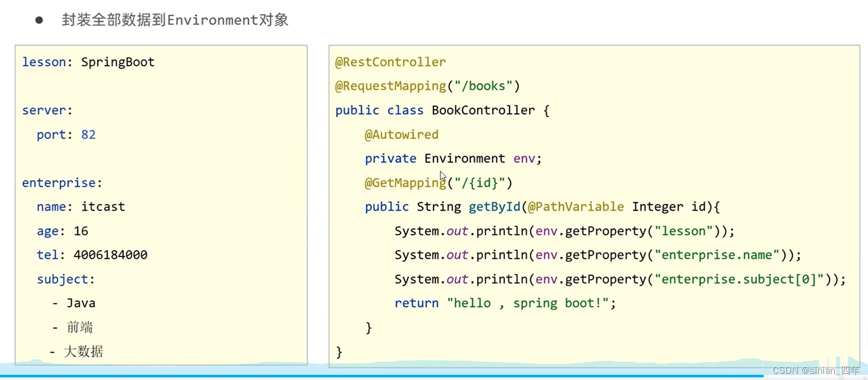This screenshot has width=868, height=380.
Task: Click the 'enterprise:' key
Action: (x=62, y=183)
